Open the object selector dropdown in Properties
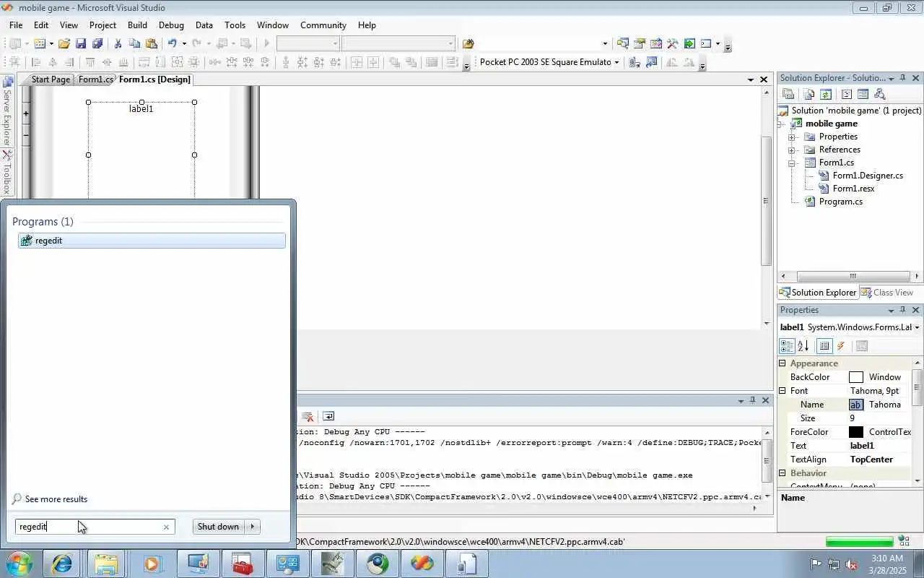 [917, 327]
